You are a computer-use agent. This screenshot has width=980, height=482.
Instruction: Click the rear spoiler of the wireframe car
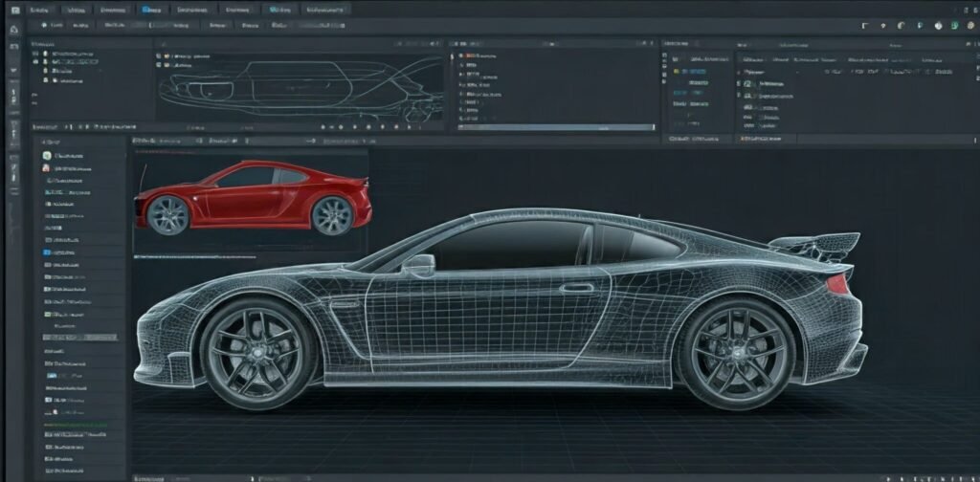click(x=816, y=245)
